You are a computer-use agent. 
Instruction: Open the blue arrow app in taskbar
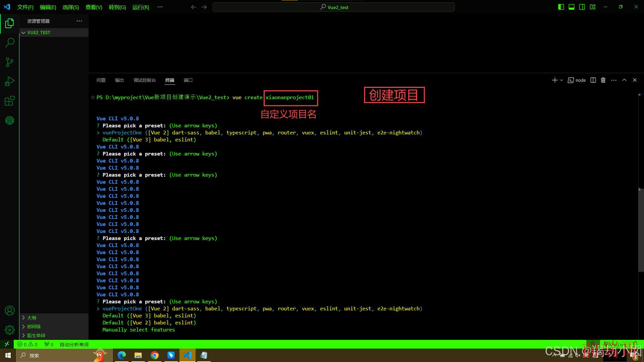click(x=171, y=355)
